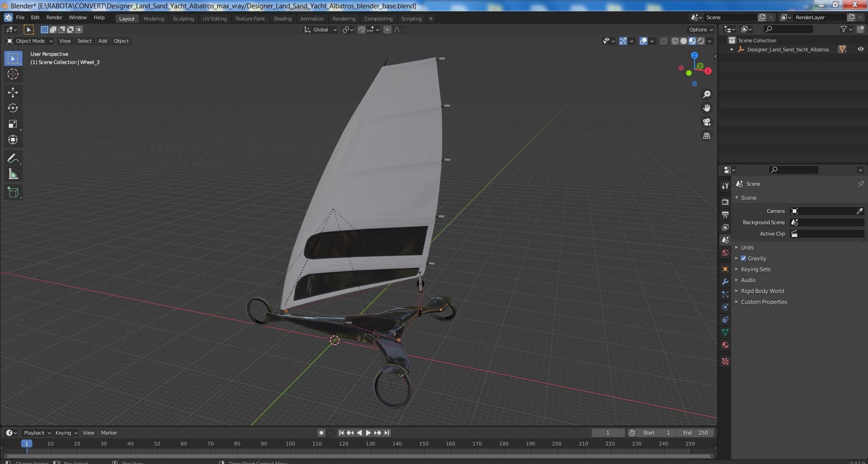Open the Object properties tab
Viewport: 868px width, 464px height.
[725, 269]
